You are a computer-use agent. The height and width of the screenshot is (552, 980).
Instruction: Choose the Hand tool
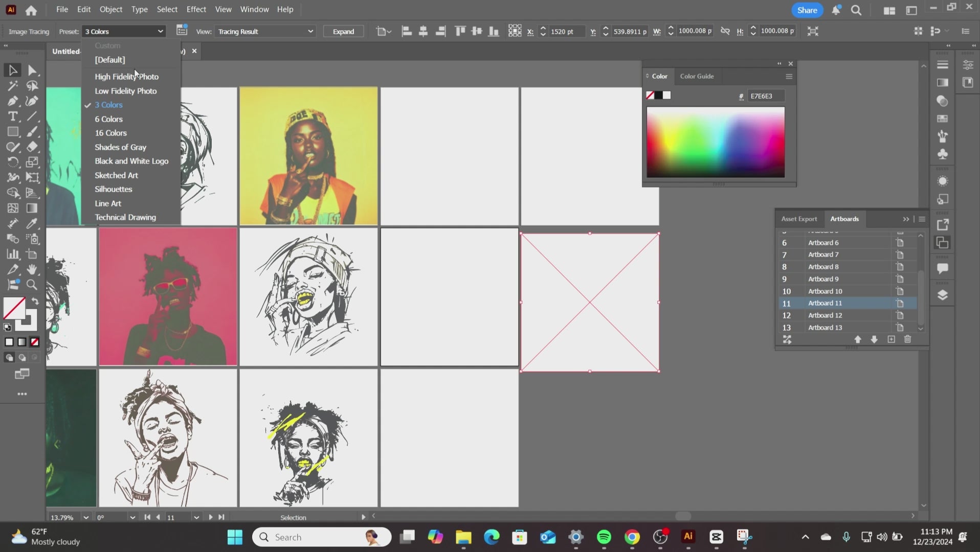[32, 269]
